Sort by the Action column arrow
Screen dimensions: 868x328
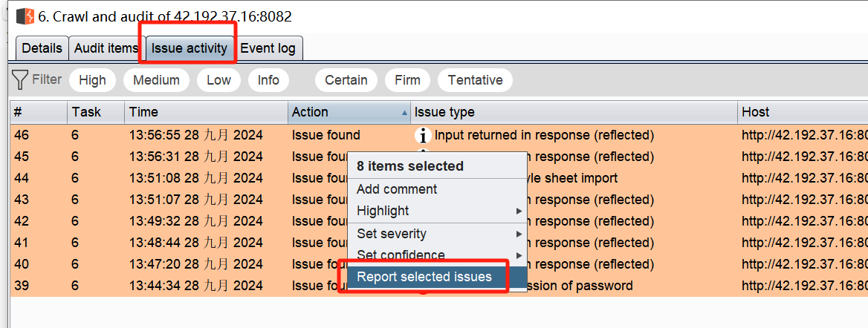(x=404, y=113)
